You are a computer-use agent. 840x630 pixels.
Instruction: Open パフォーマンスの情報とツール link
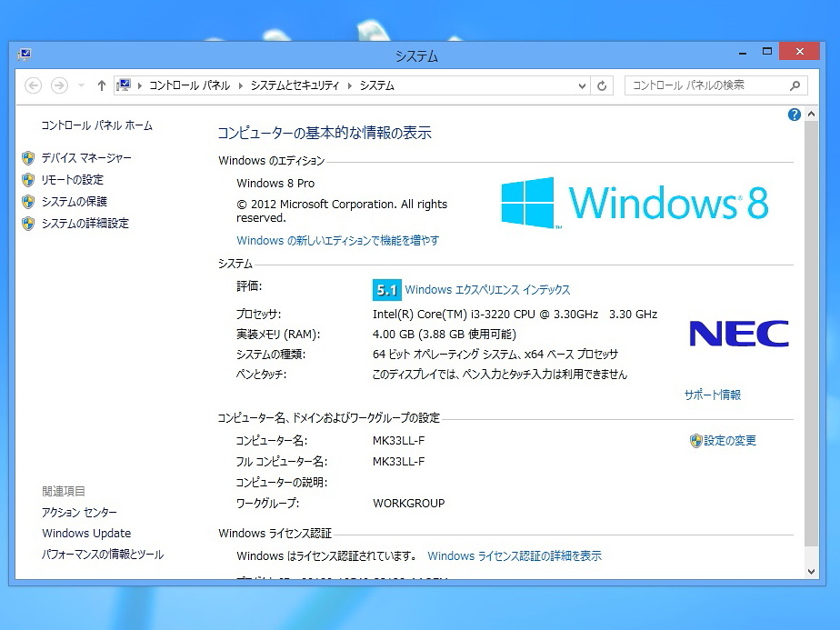pyautogui.click(x=103, y=555)
